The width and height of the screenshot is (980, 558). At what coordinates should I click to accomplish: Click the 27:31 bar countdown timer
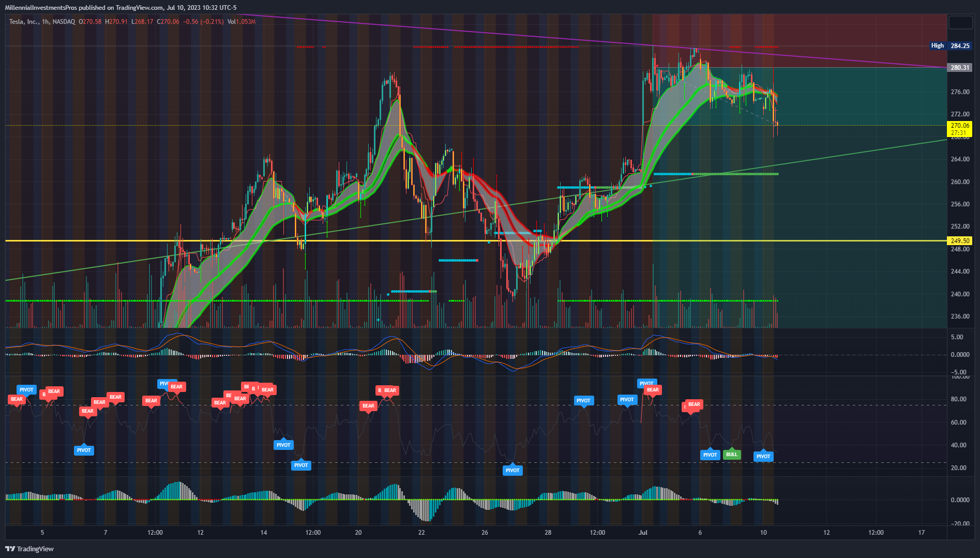[x=960, y=133]
